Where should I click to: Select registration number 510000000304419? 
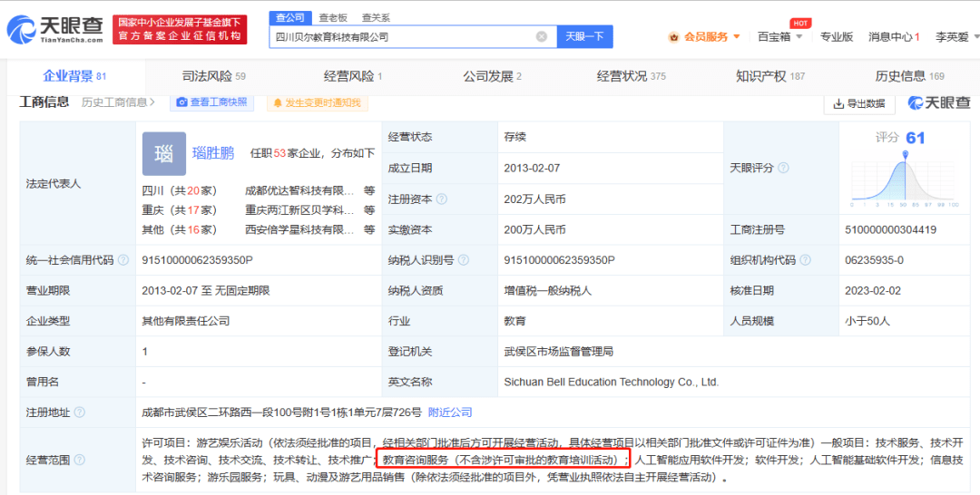[x=891, y=229]
